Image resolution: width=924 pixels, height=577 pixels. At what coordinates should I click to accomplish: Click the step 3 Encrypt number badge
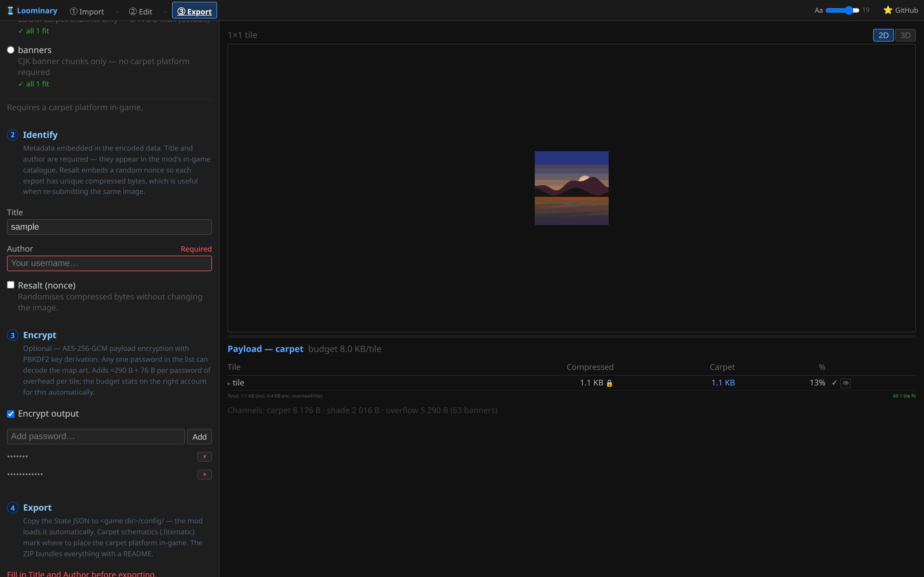coord(13,335)
